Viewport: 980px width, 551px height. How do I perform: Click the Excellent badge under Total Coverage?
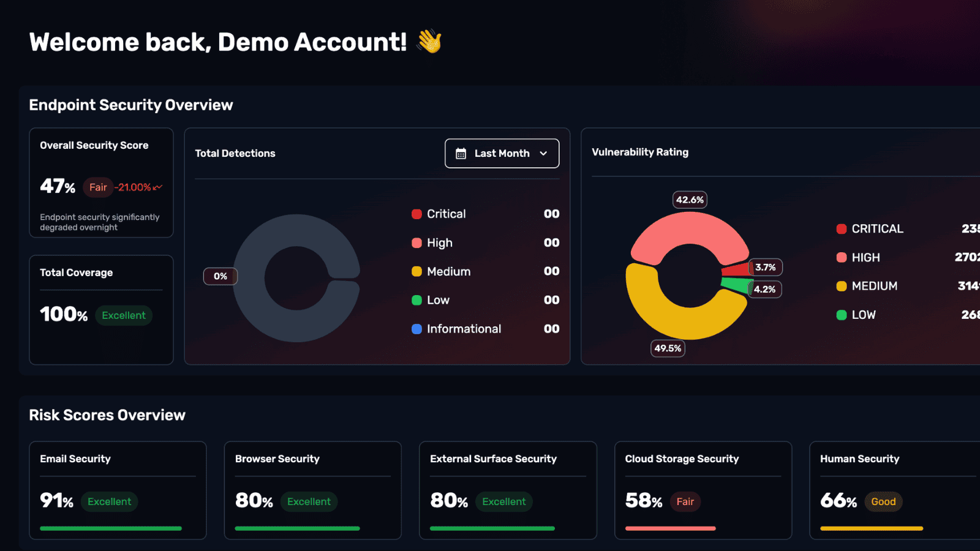pos(124,315)
